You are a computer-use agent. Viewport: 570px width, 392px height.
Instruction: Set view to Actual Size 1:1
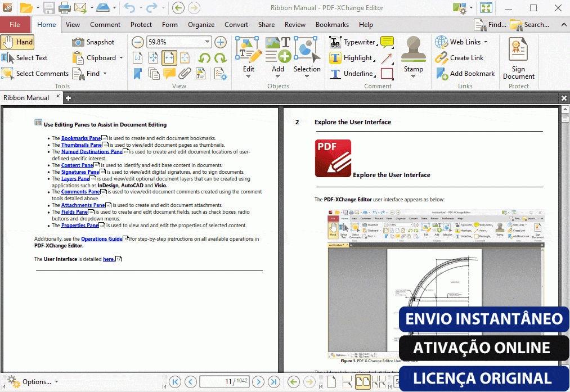pyautogui.click(x=137, y=58)
